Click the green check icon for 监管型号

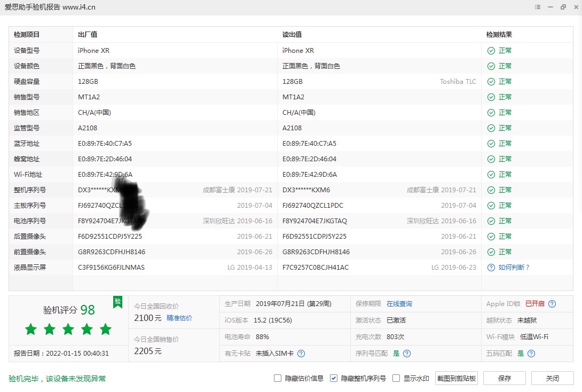[491, 128]
